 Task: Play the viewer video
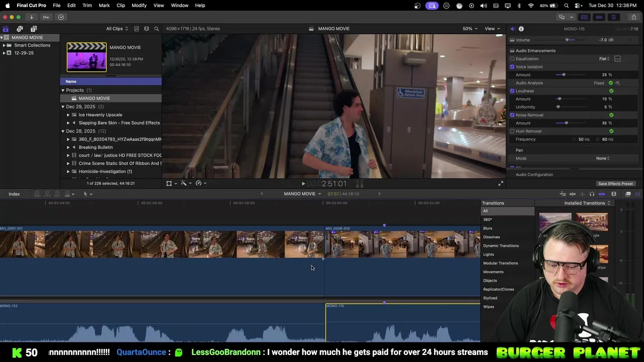pyautogui.click(x=303, y=184)
